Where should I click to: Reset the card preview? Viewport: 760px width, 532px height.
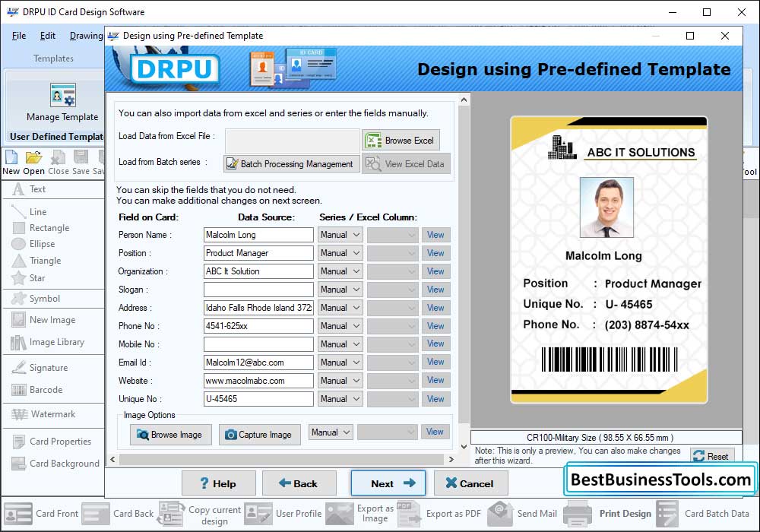(712, 457)
